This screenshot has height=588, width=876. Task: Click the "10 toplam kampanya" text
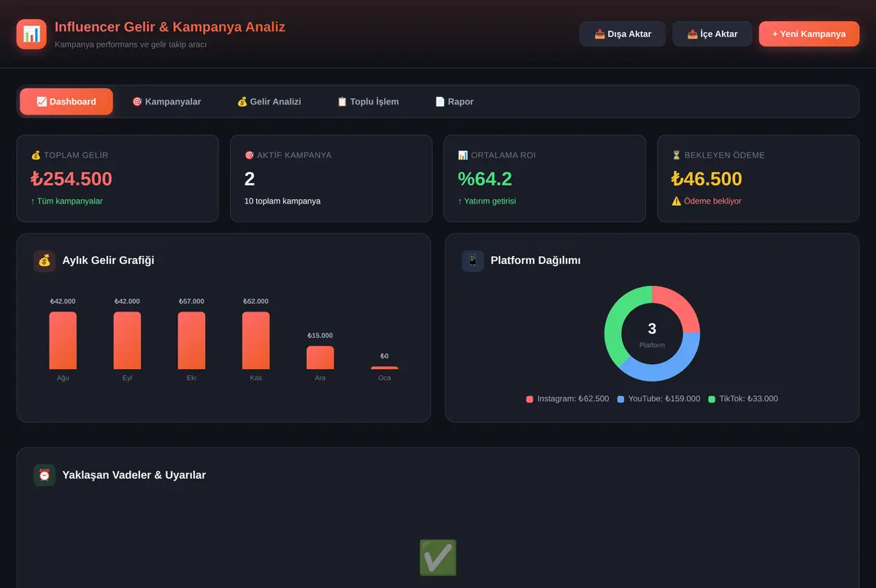pos(283,201)
